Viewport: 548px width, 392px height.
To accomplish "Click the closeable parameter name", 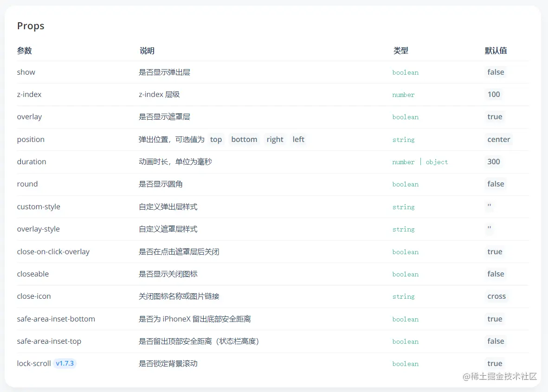I will [33, 274].
